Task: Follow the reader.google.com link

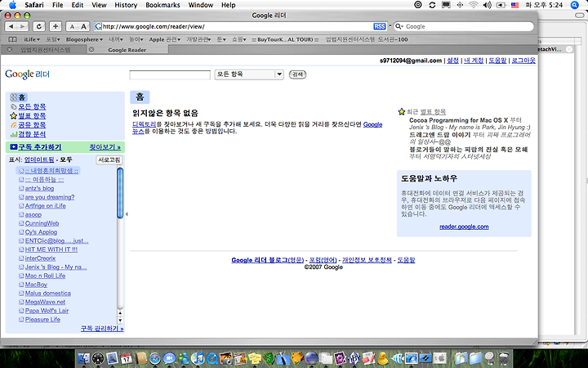Action: click(x=464, y=227)
